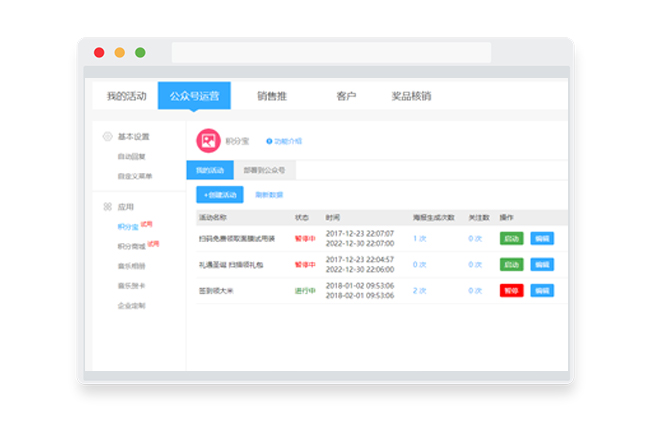Click the +创建活动 button
This screenshot has width=660, height=430.
[220, 195]
